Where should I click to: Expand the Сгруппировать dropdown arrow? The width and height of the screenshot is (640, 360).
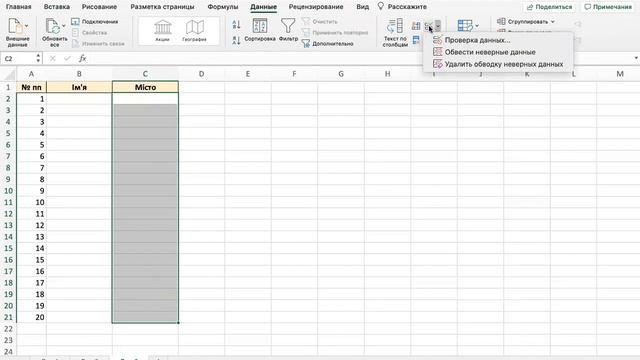coord(553,22)
